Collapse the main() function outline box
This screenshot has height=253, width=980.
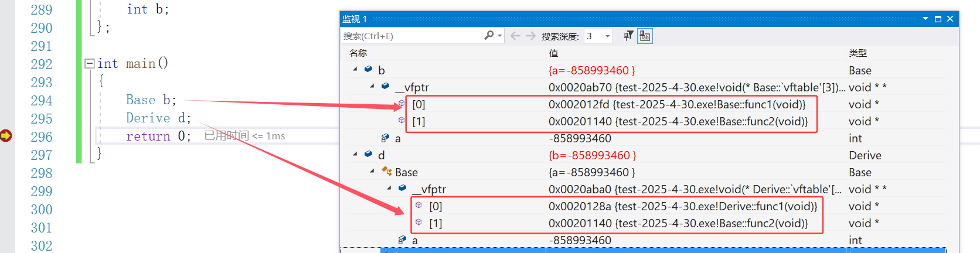pos(90,63)
